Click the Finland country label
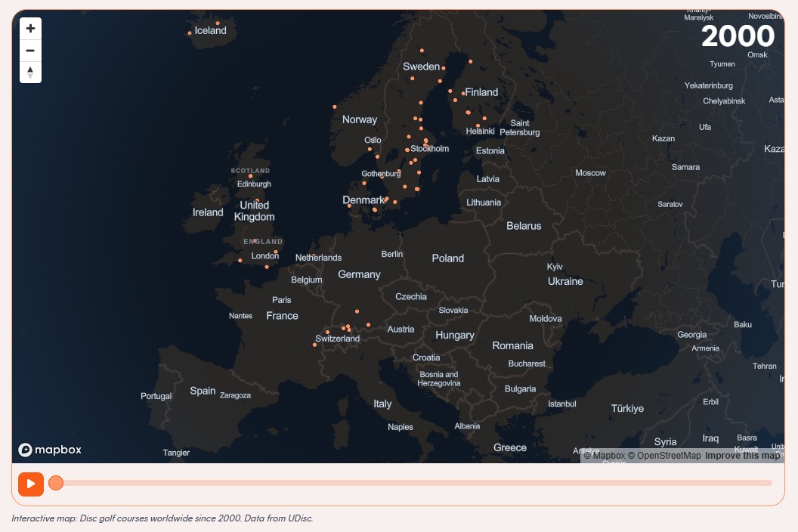Image resolution: width=798 pixels, height=532 pixels. pos(481,92)
